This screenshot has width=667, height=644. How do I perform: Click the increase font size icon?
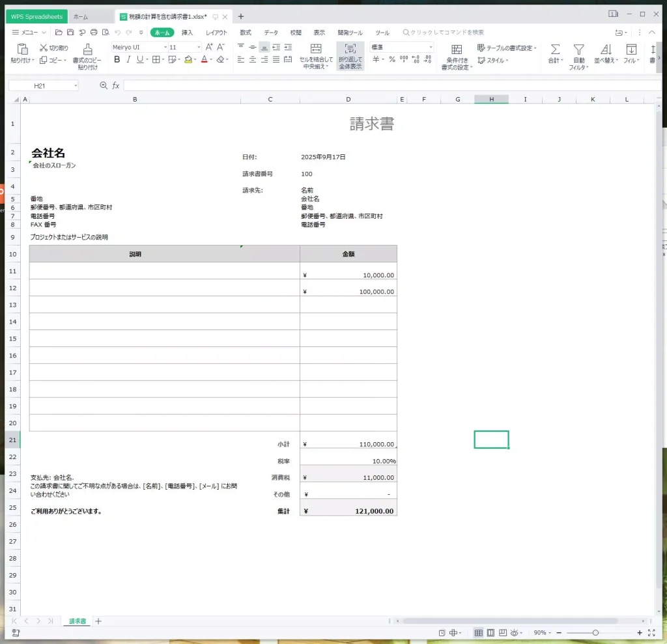coord(209,47)
